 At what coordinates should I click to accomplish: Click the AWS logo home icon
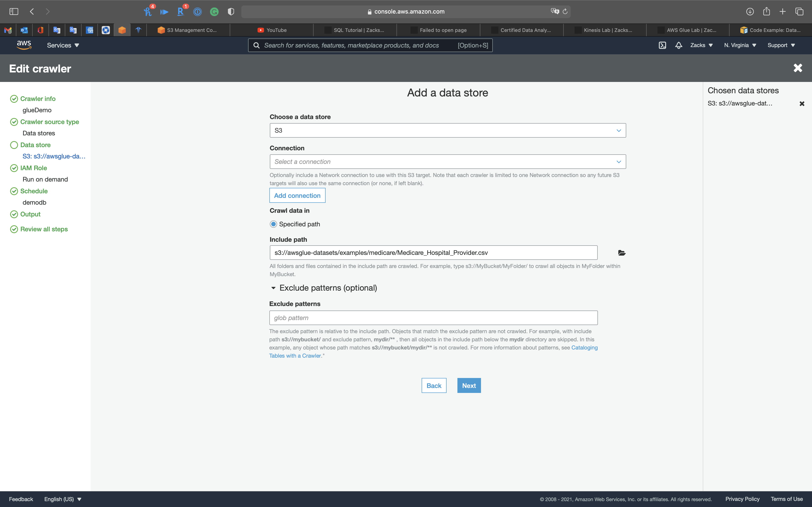pos(24,45)
